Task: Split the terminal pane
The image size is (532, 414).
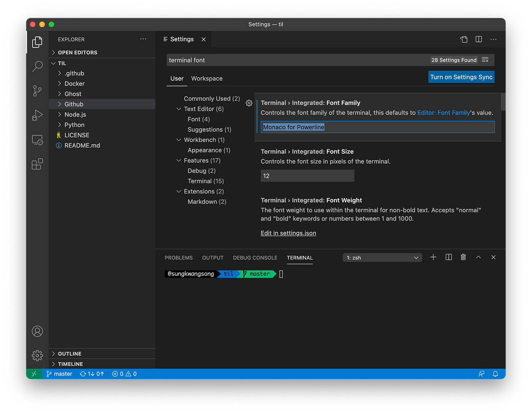Action: pyautogui.click(x=449, y=257)
